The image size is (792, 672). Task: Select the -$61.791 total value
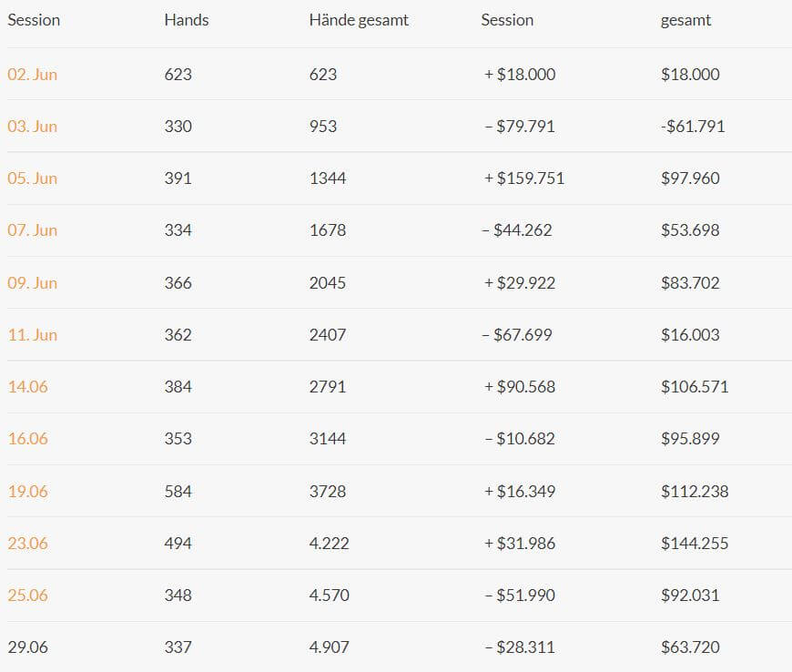693,127
